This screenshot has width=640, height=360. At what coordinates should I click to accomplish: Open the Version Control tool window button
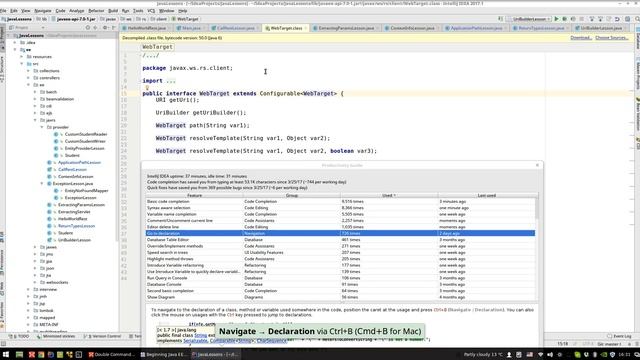click(102, 336)
